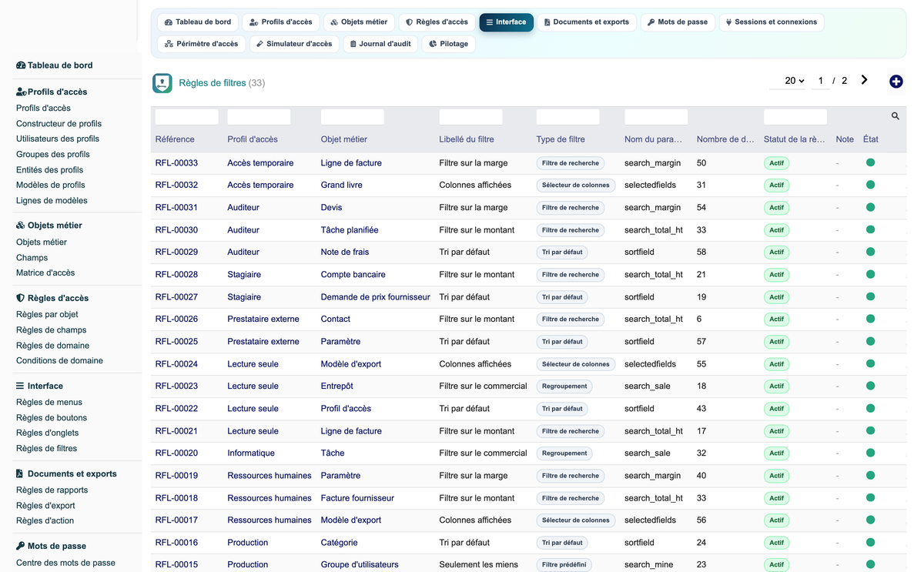The height and width of the screenshot is (572, 924).
Task: Open the Profils d'accès top tab
Action: (x=280, y=22)
